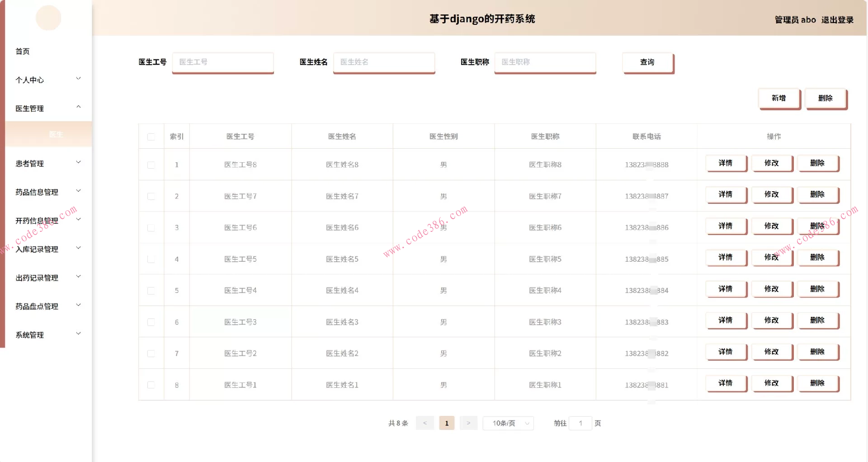Image resolution: width=868 pixels, height=462 pixels.
Task: Click 退出登录 to log out
Action: pyautogui.click(x=837, y=20)
